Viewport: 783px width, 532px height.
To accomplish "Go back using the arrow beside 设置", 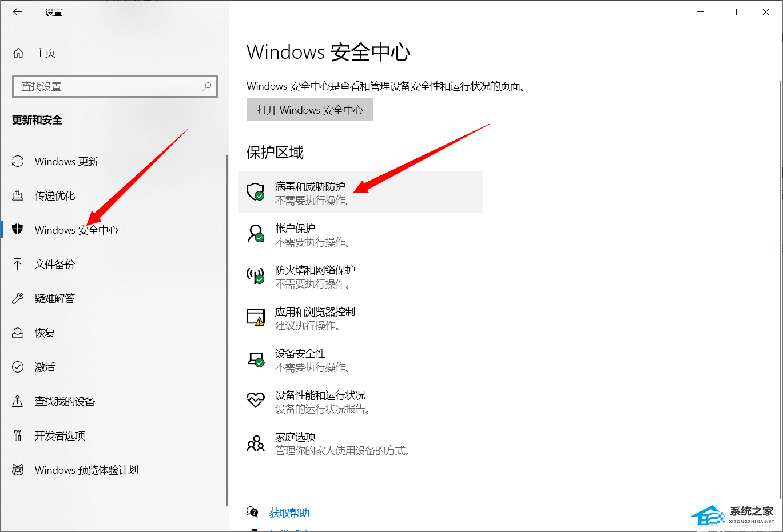I will pos(17,12).
